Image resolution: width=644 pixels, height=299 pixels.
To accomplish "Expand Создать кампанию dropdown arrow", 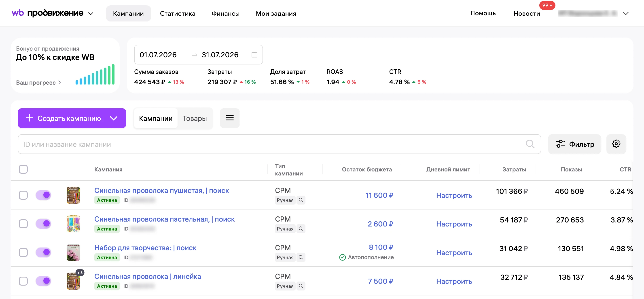I will click(x=114, y=118).
